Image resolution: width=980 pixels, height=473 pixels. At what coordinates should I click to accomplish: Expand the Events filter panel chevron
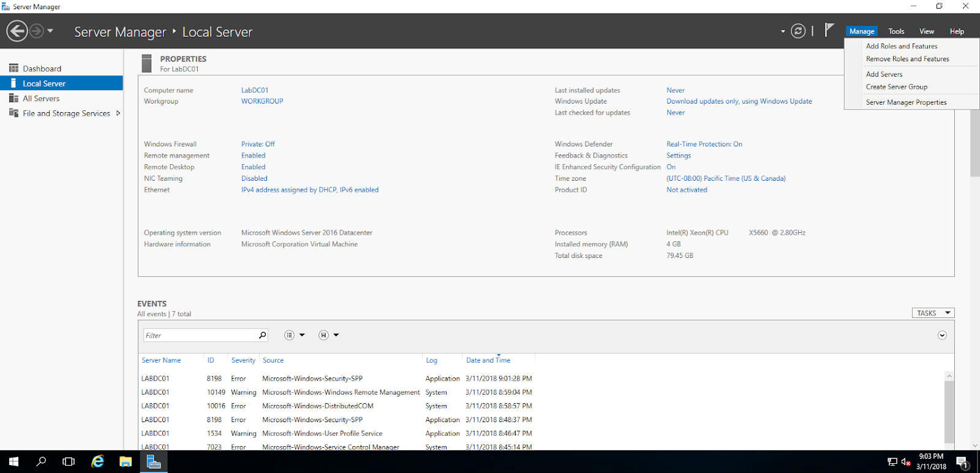[x=942, y=335]
